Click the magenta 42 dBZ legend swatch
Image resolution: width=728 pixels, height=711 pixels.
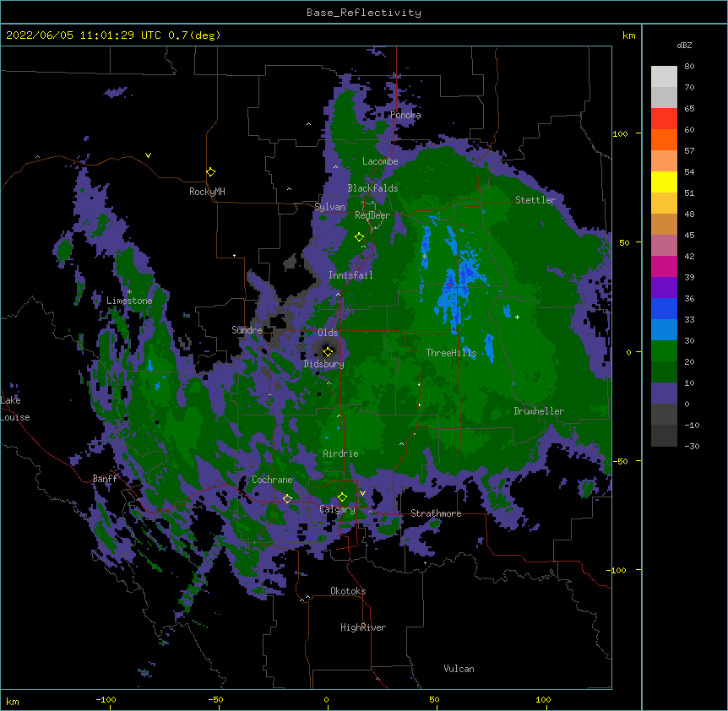(x=664, y=266)
